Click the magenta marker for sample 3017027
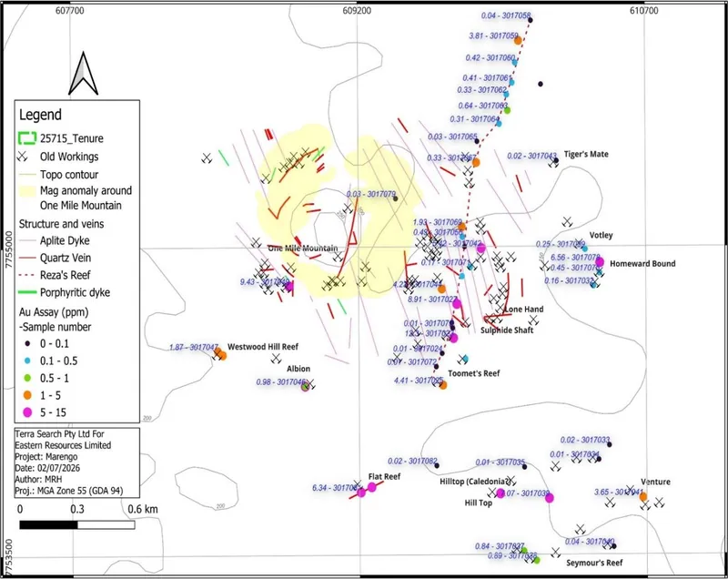 click(x=457, y=304)
